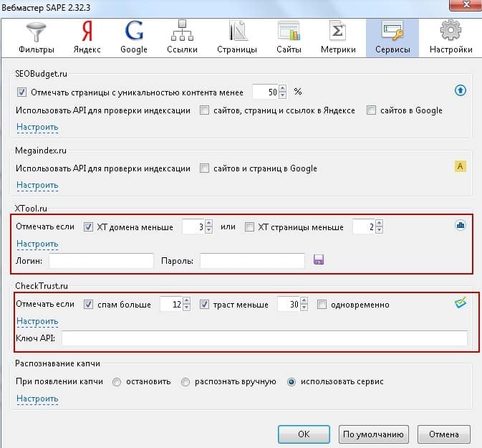Save XTool login with floppy icon
Screen dimensions: 482x448
(x=319, y=259)
